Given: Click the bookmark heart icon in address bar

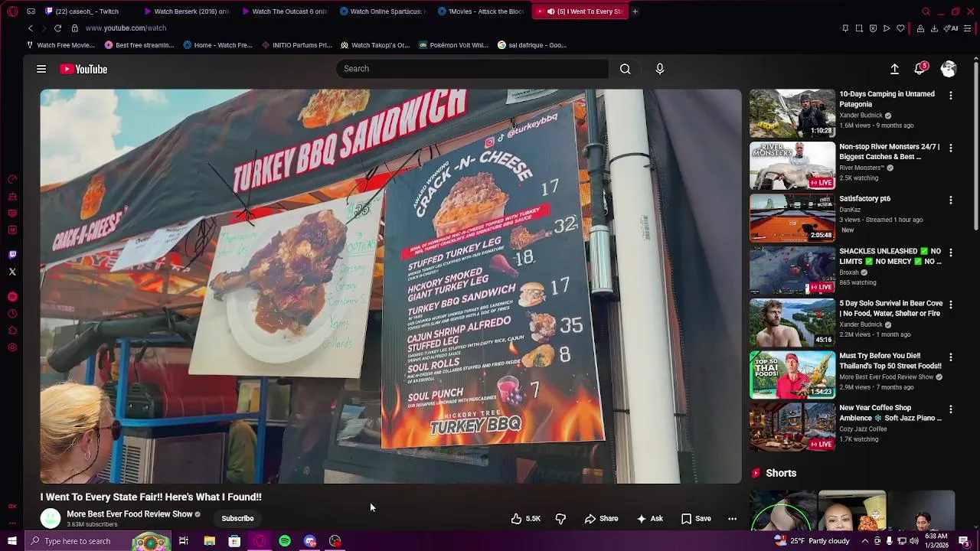Looking at the screenshot, I should coord(900,28).
